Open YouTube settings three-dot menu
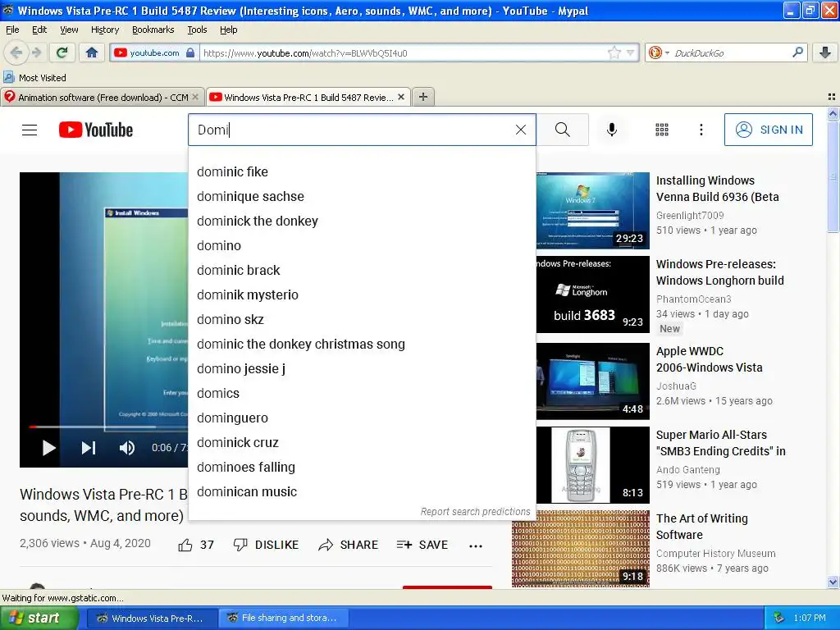 [701, 130]
